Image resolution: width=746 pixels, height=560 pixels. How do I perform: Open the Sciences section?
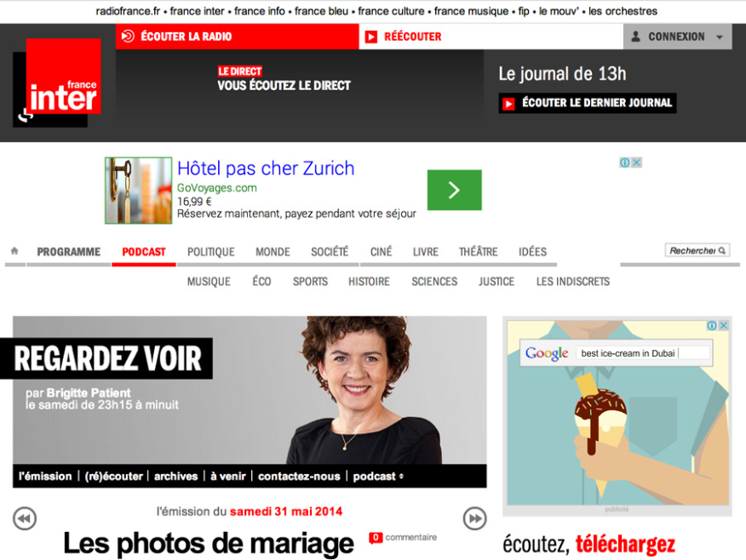click(x=434, y=282)
